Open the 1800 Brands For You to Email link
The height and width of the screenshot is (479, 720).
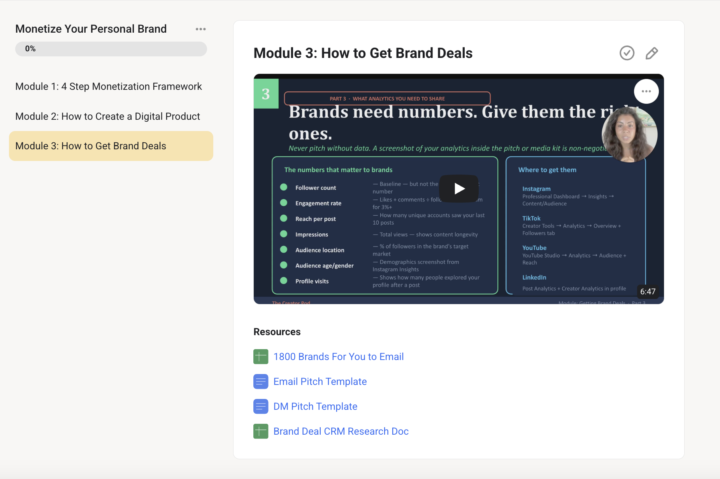coord(338,357)
